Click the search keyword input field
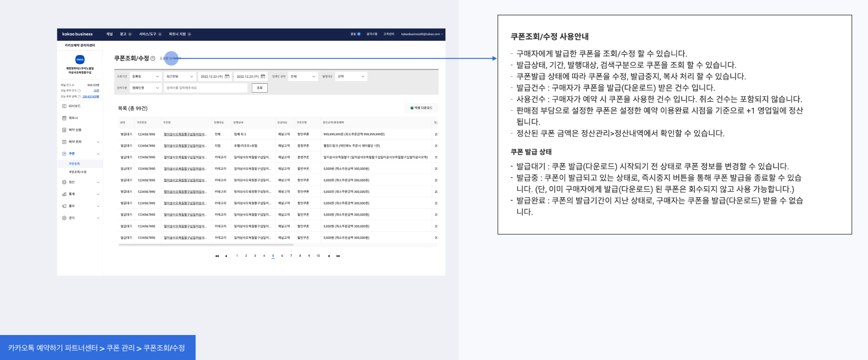The image size is (868, 360). (x=206, y=88)
